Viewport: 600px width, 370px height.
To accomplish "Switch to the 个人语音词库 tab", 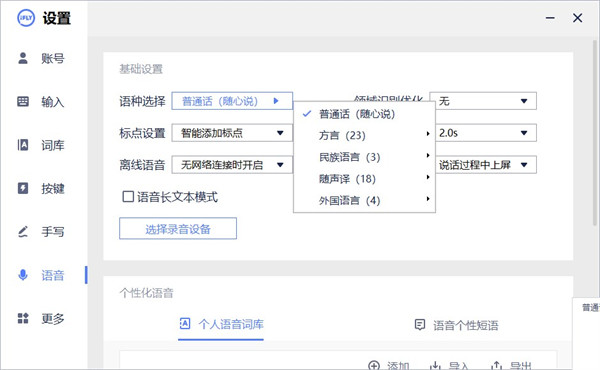I will (221, 324).
